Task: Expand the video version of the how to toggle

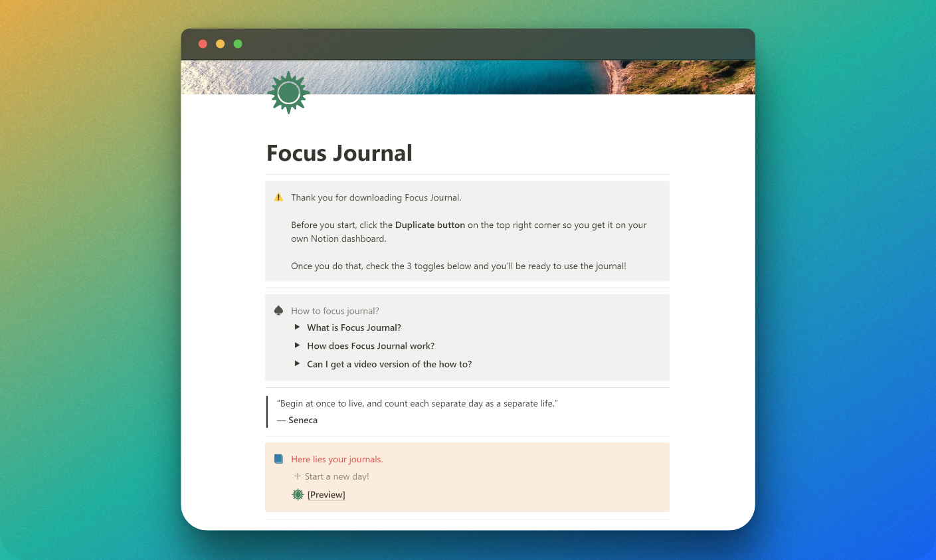Action: coord(297,364)
